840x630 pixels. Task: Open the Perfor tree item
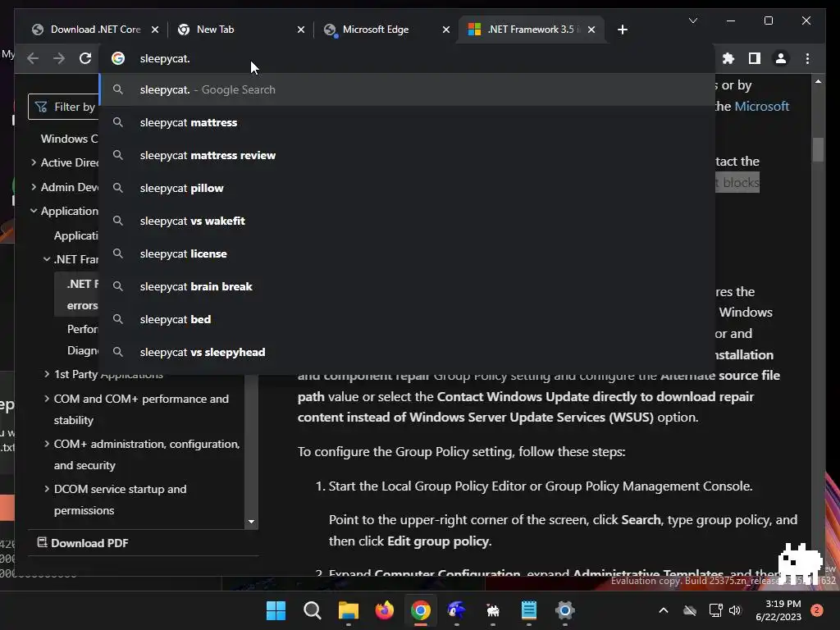point(83,329)
